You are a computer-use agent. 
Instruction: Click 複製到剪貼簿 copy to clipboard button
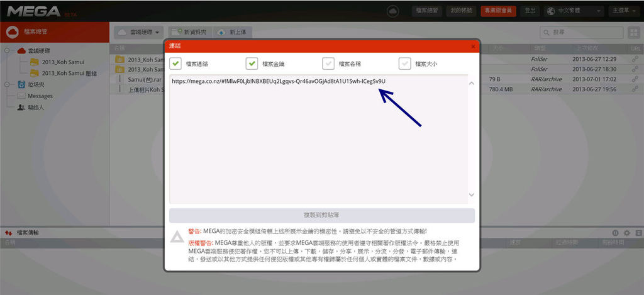(322, 216)
